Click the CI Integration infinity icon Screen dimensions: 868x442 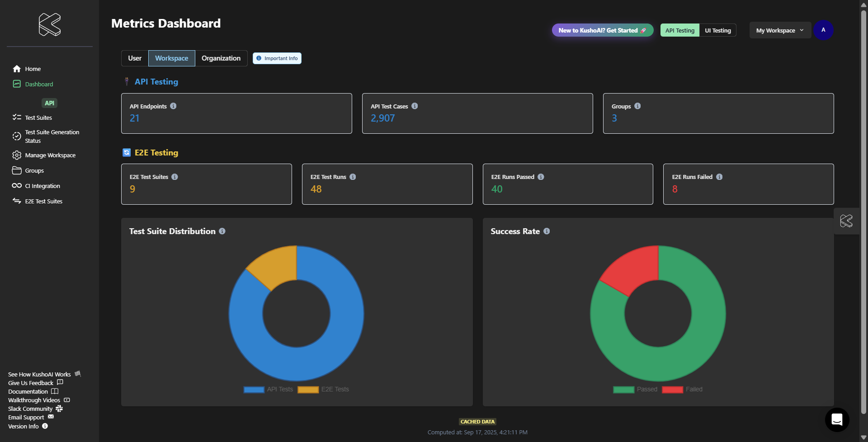(x=17, y=186)
